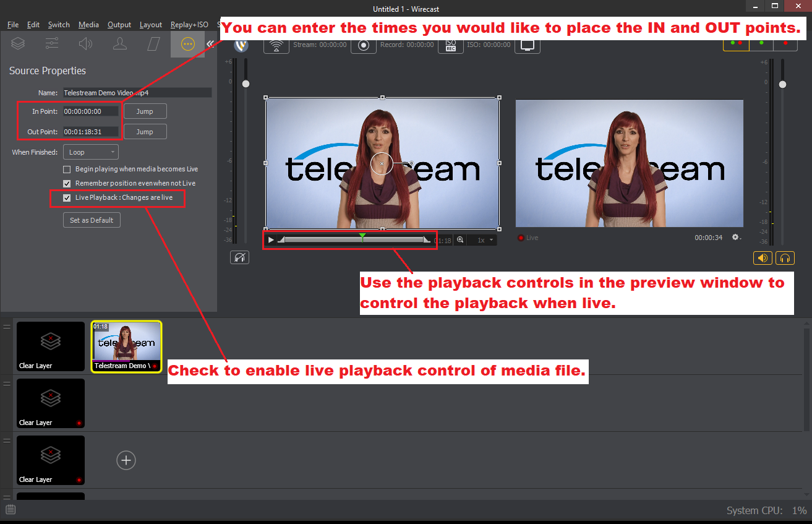This screenshot has height=524, width=812.
Task: Open the Media menu
Action: coord(88,25)
